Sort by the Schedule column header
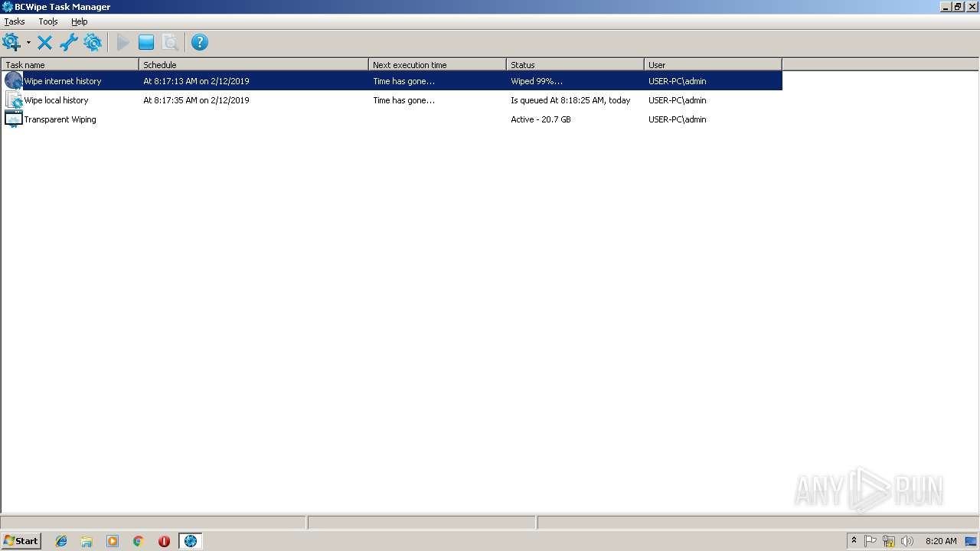 253,65
